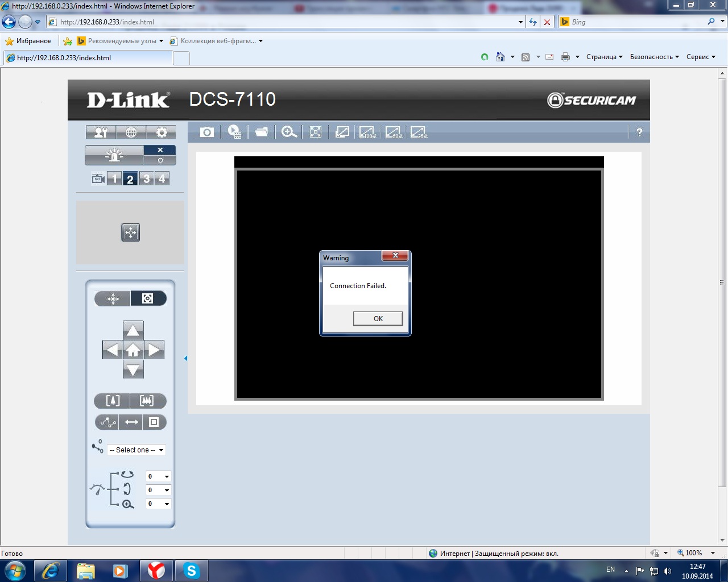
Task: Click the Избранное favorites button
Action: coord(28,41)
